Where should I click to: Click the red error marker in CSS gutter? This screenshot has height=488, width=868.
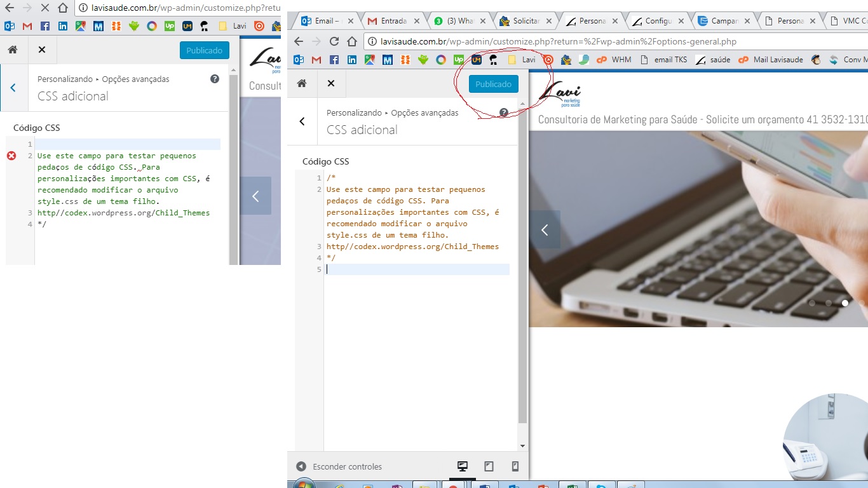[11, 156]
